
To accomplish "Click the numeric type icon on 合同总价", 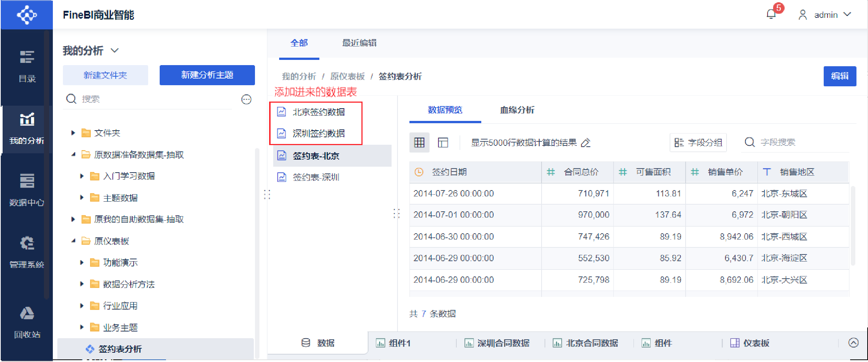I will click(x=551, y=172).
